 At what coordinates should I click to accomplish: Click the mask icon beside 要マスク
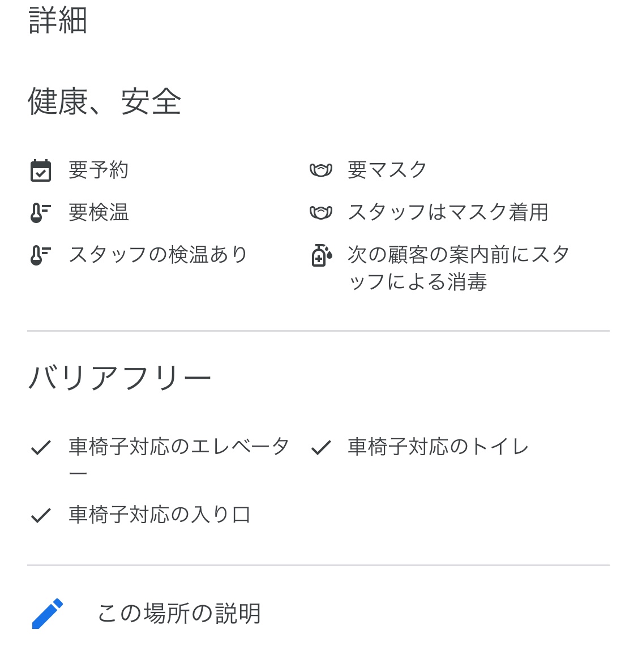[320, 170]
